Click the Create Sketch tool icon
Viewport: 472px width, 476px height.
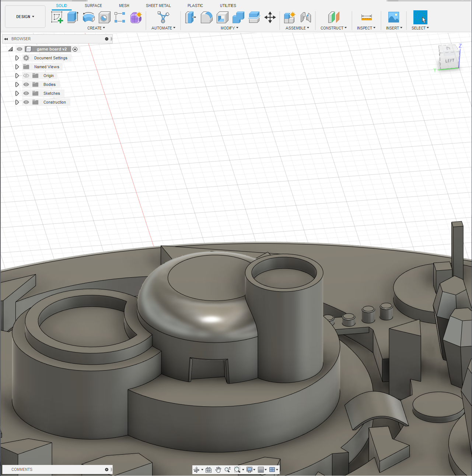tap(57, 17)
